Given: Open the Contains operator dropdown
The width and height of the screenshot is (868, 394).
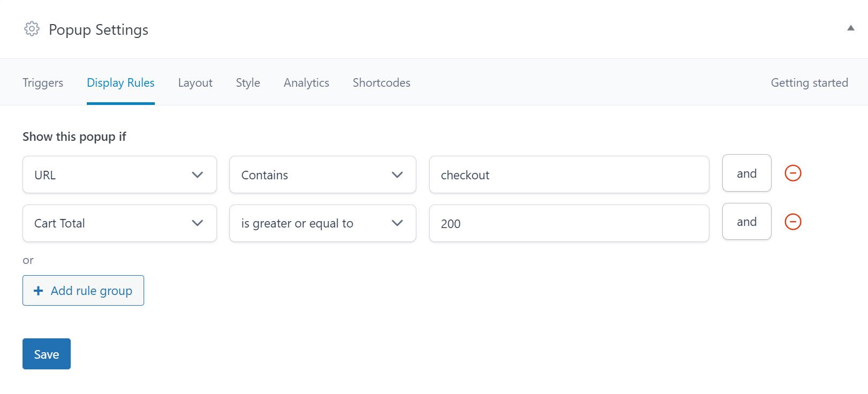Looking at the screenshot, I should (x=323, y=175).
